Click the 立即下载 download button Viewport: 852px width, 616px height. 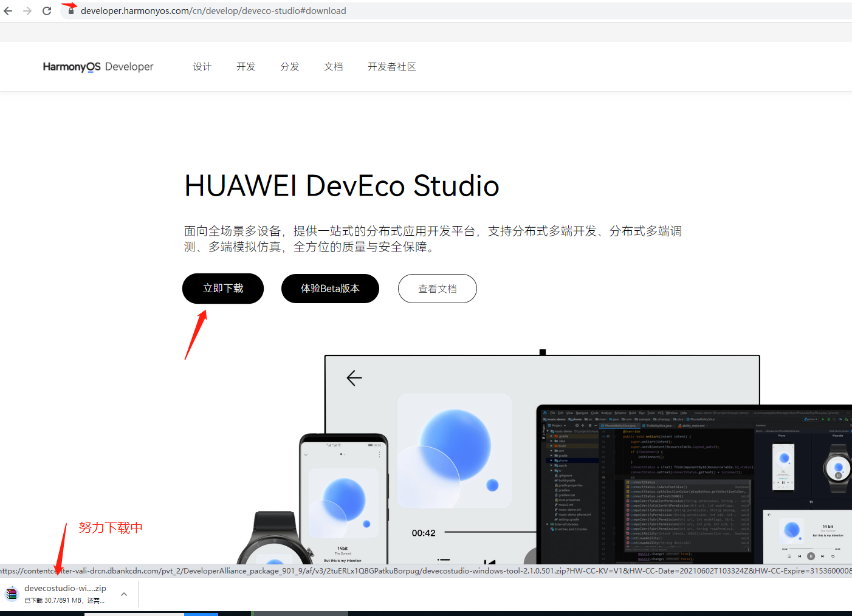pyautogui.click(x=223, y=289)
